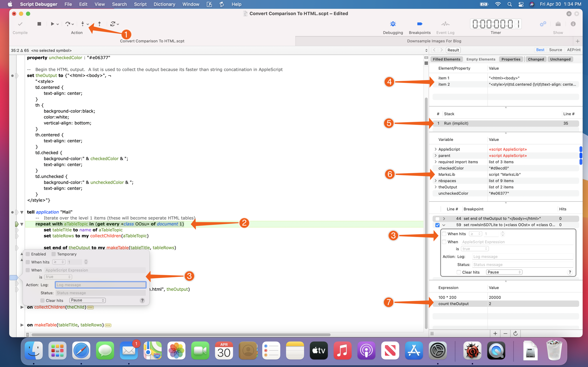Image resolution: width=588 pixels, height=367 pixels.
Task: Toggle the Unchanged filter button
Action: click(560, 59)
